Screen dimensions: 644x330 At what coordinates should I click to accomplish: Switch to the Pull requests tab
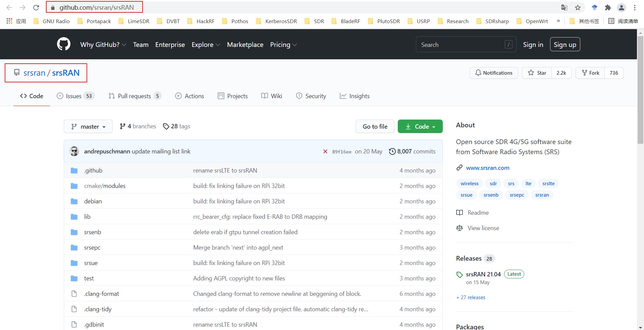[x=135, y=96]
